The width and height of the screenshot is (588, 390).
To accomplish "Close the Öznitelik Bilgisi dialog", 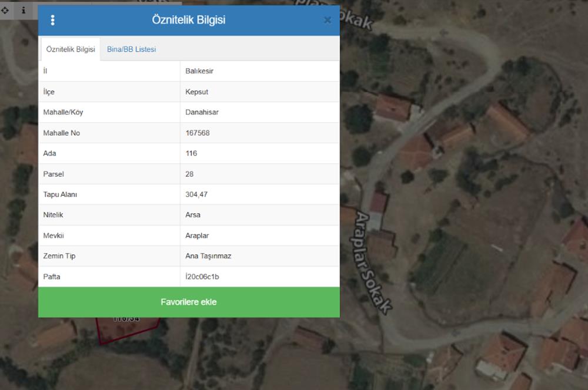I will [328, 20].
